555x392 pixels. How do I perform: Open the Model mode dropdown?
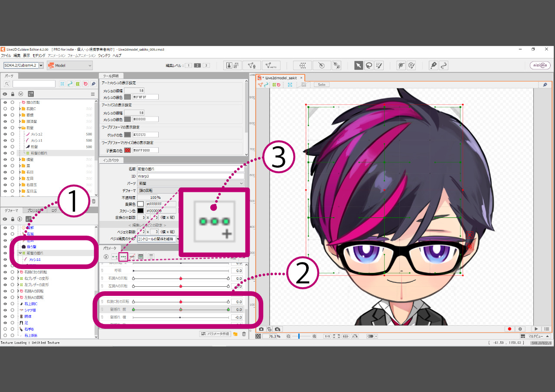(x=70, y=65)
